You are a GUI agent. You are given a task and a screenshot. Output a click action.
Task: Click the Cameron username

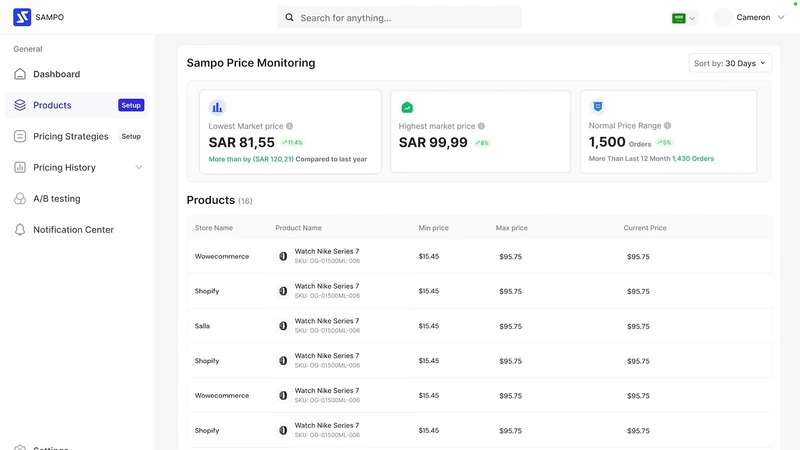(x=753, y=17)
